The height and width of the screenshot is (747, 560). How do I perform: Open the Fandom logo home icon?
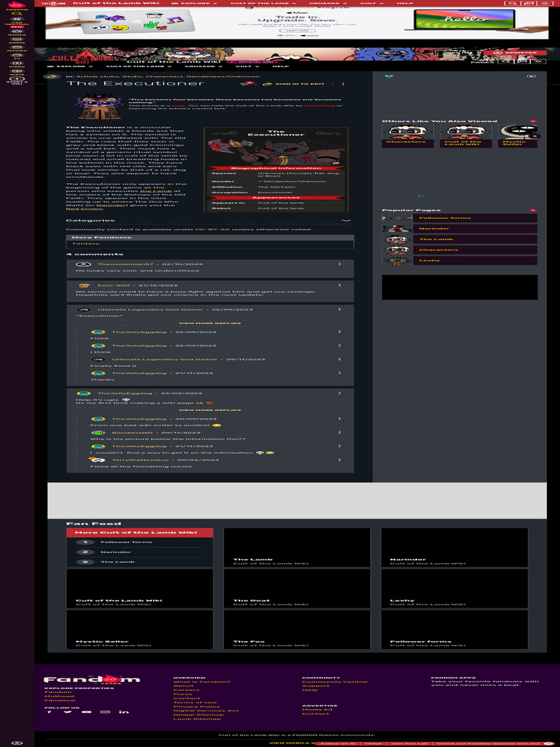[x=17, y=5]
